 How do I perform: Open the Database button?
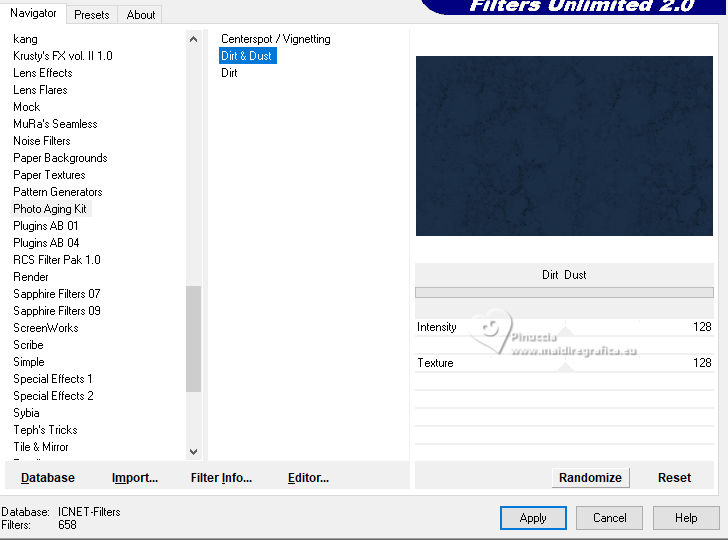coord(48,478)
